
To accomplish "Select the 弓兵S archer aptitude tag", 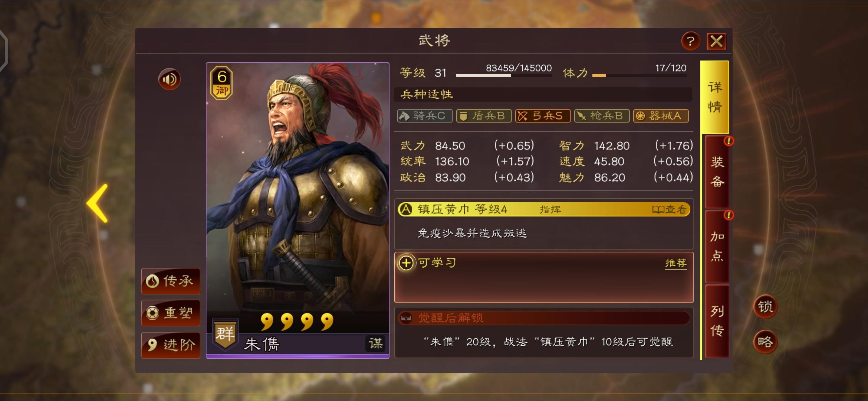I will click(543, 116).
